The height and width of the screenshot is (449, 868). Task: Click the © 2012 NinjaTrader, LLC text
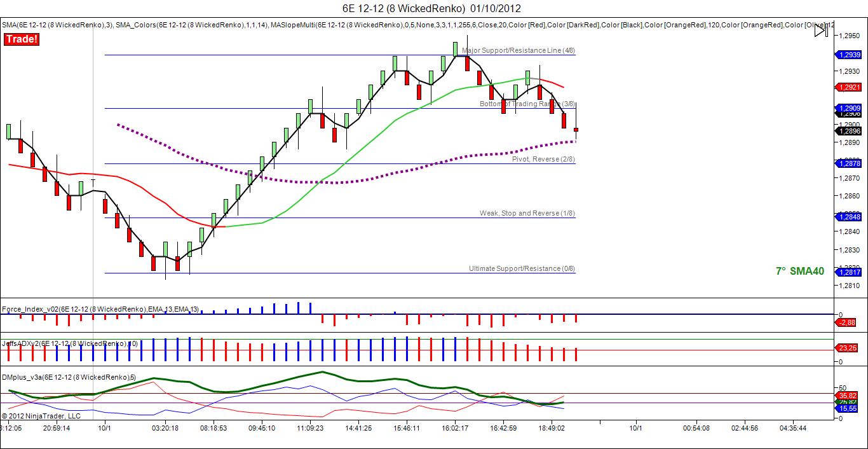click(41, 416)
